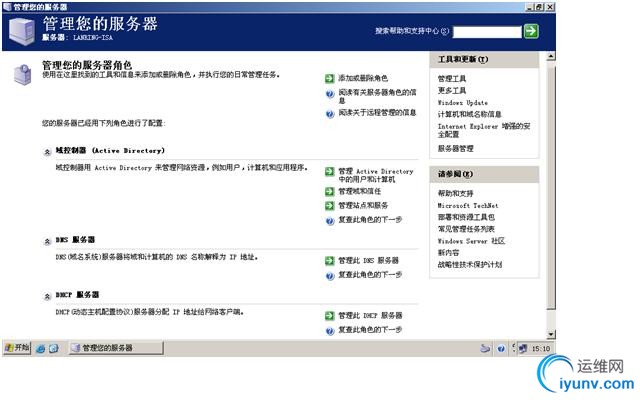This screenshot has height=400, width=640.
Task: Open the 新内容 link
Action: pyautogui.click(x=448, y=253)
